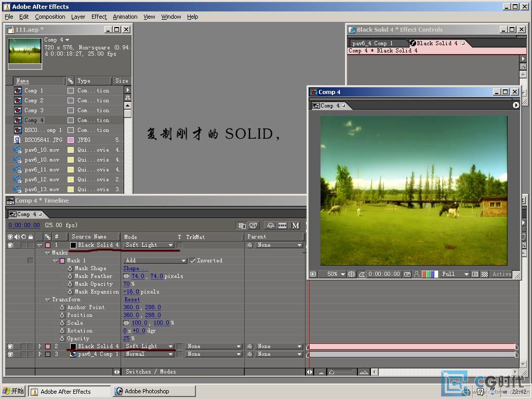Click the Opacity stopwatch icon
Screen dimensions: 532x399
[x=62, y=339]
